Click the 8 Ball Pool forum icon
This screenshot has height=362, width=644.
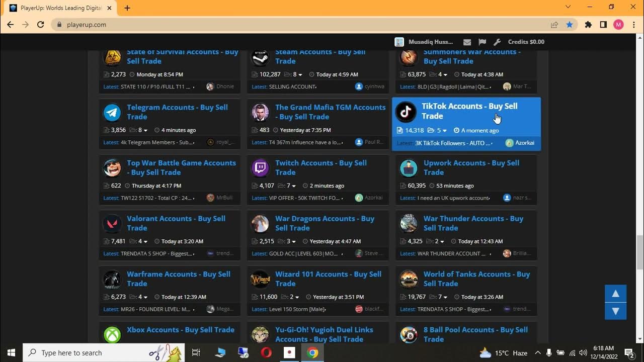(x=409, y=334)
